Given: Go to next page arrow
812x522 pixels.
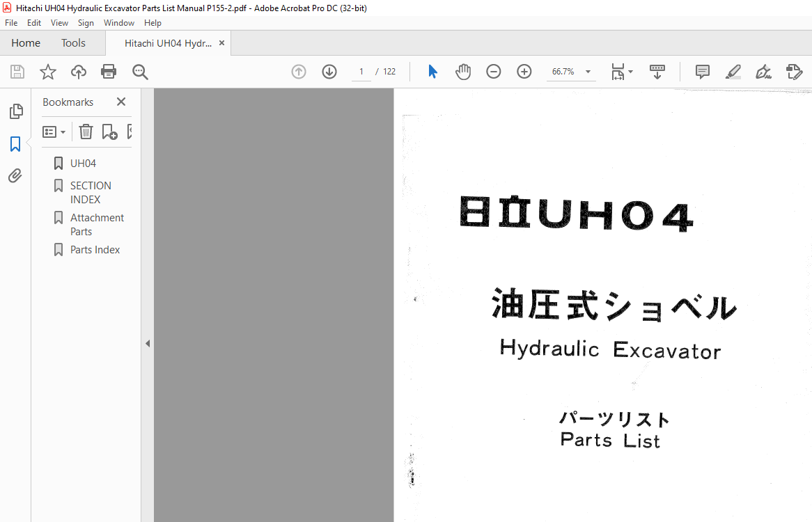Looking at the screenshot, I should [329, 72].
